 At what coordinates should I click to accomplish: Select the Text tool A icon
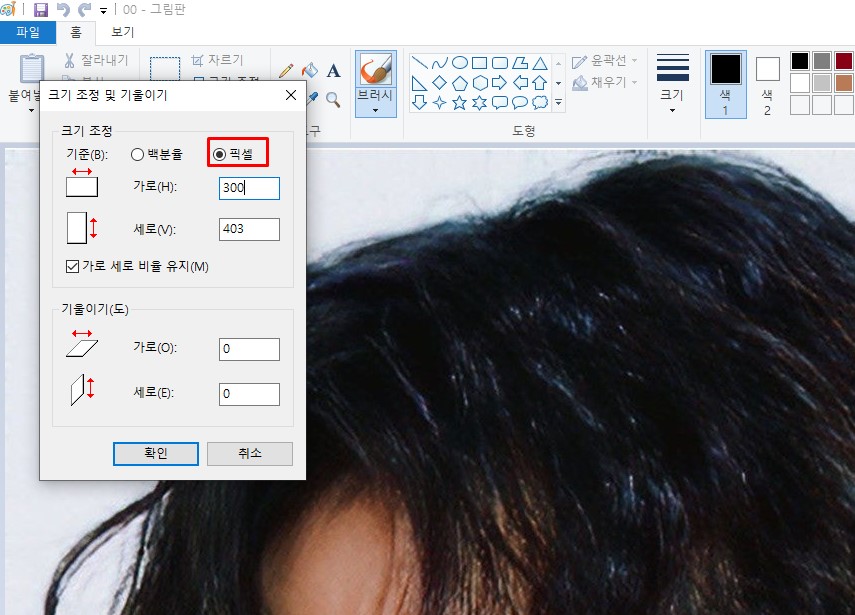(x=333, y=71)
